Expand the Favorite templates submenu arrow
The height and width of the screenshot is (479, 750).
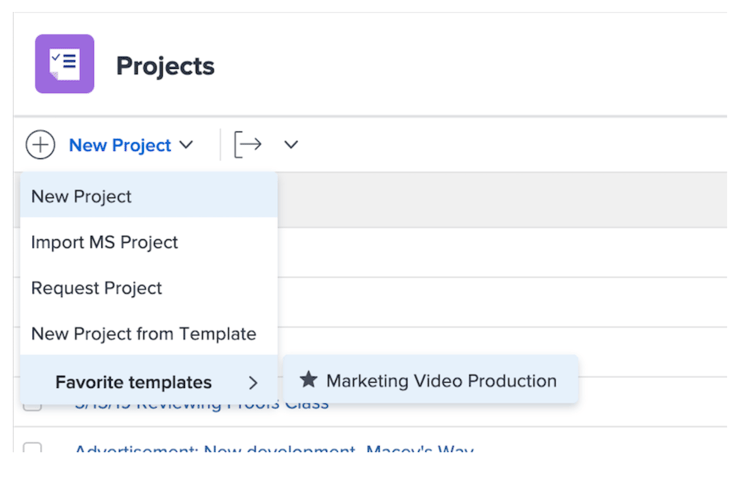click(254, 383)
